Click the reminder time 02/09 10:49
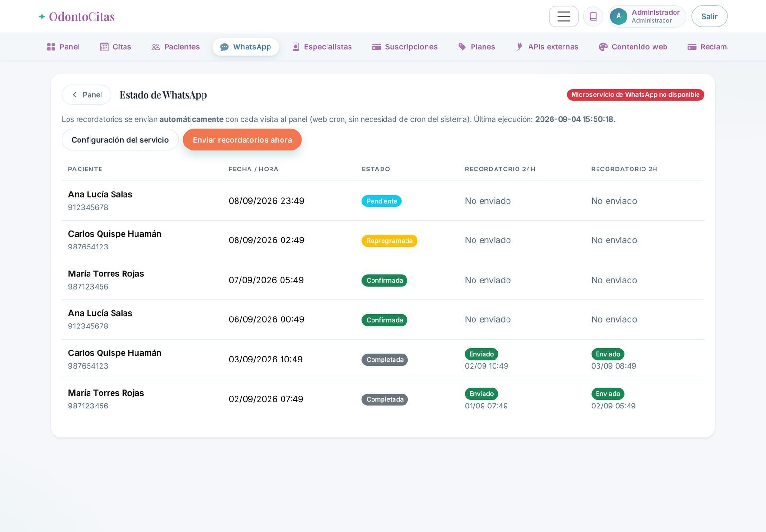This screenshot has width=766, height=532. 486,366
